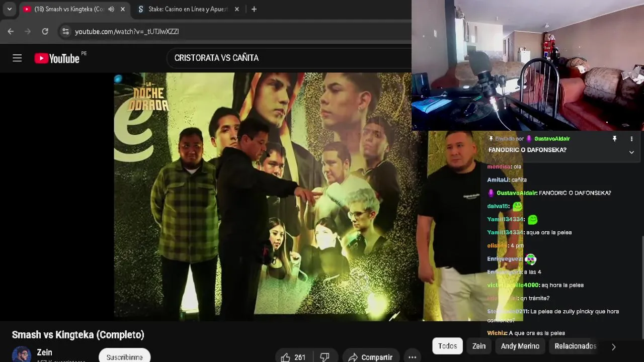644x362 pixels.
Task: Click chat username dalva15
Action: (498, 206)
